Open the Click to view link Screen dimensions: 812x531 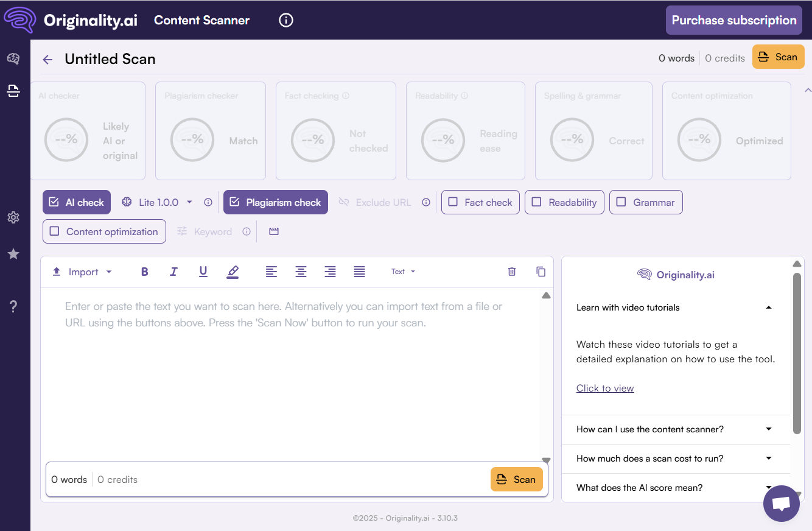pos(605,388)
